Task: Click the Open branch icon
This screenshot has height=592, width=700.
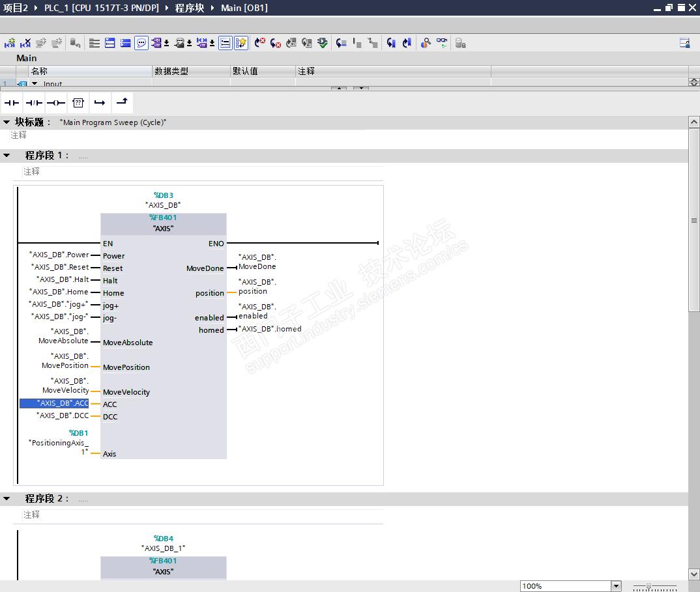Action: (100, 103)
